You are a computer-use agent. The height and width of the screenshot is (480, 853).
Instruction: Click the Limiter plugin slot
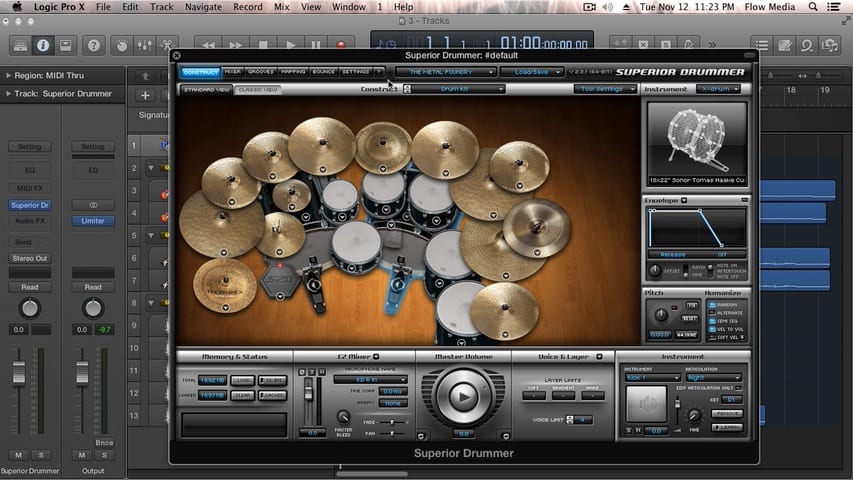coord(93,220)
